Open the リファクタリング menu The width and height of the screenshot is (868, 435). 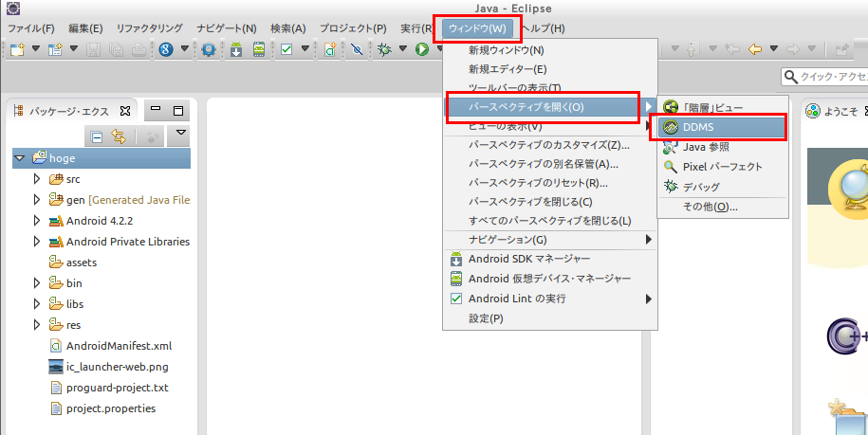pyautogui.click(x=150, y=28)
